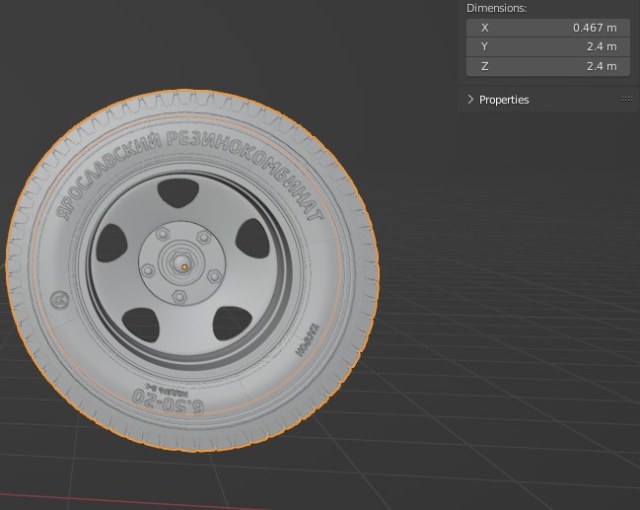640x510 pixels.
Task: Click the Dimensions label
Action: (497, 8)
